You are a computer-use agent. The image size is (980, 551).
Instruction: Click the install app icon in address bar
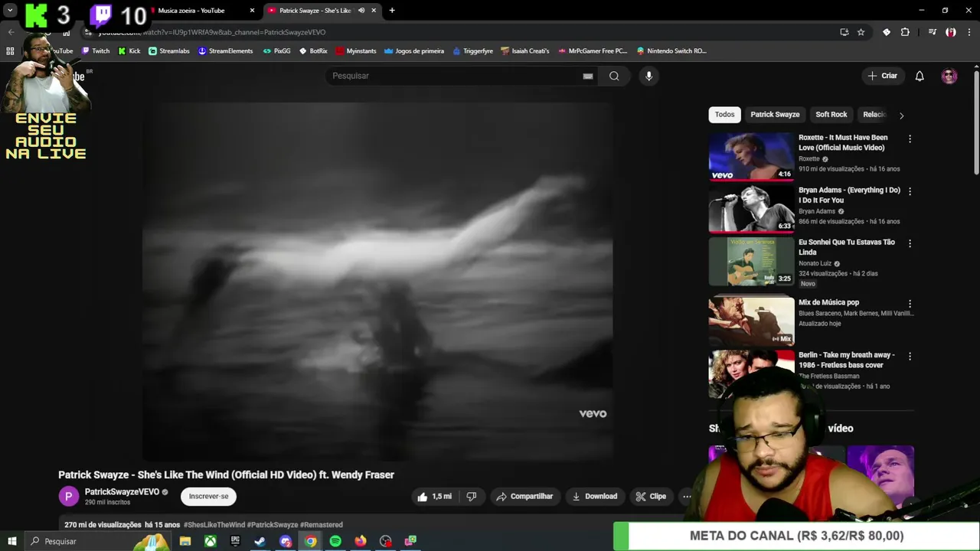[x=844, y=32]
